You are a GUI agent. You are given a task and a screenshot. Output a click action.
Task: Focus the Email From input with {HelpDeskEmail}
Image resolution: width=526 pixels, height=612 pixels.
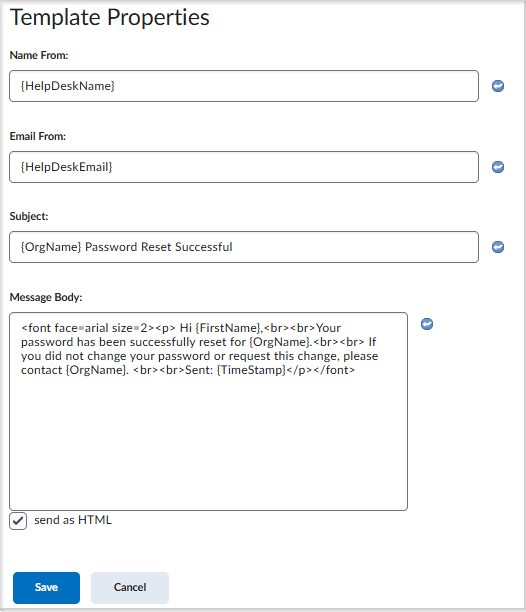pos(244,167)
